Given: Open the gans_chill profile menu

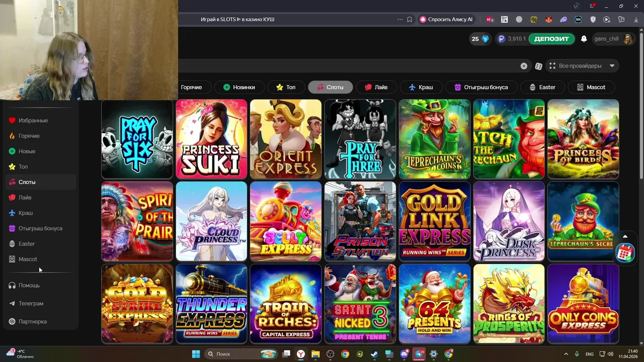Looking at the screenshot, I should click(x=613, y=39).
